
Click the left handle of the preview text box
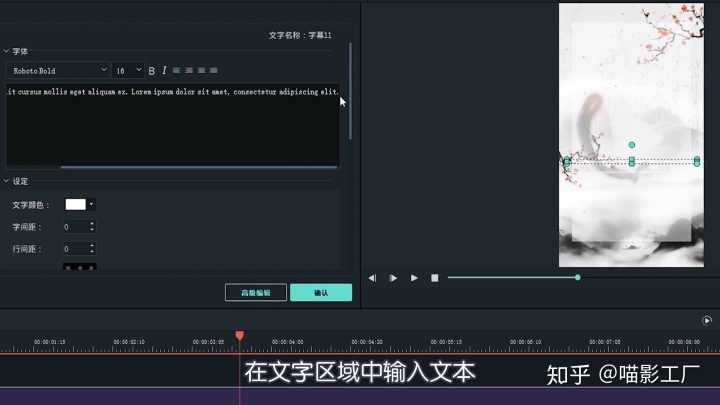coord(567,161)
